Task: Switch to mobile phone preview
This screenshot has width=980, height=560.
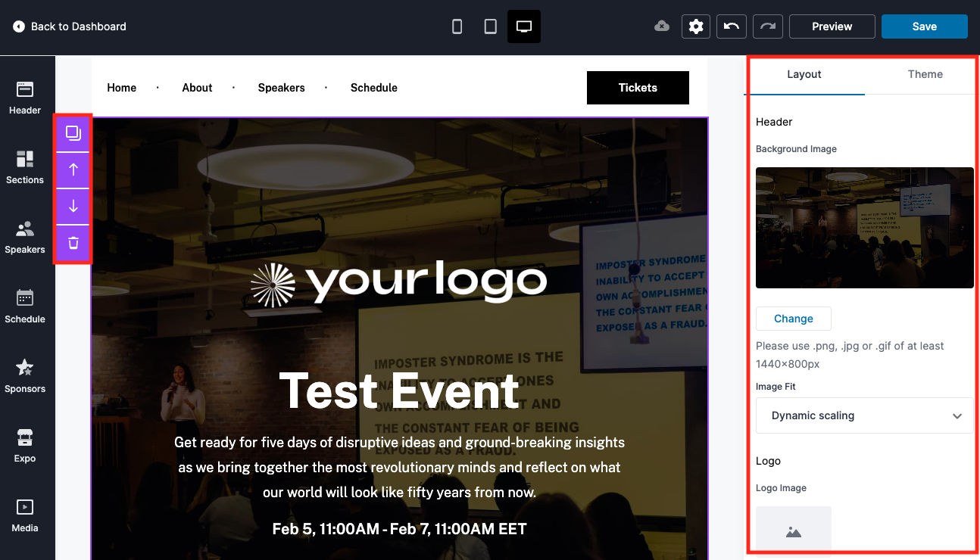Action: pyautogui.click(x=457, y=26)
